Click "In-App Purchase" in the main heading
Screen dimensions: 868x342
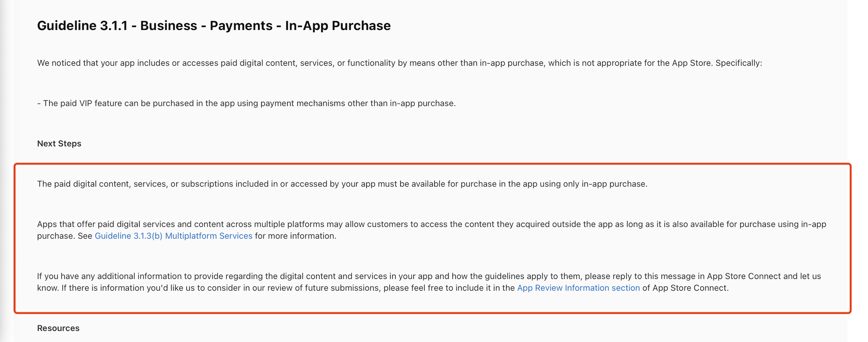(x=338, y=26)
